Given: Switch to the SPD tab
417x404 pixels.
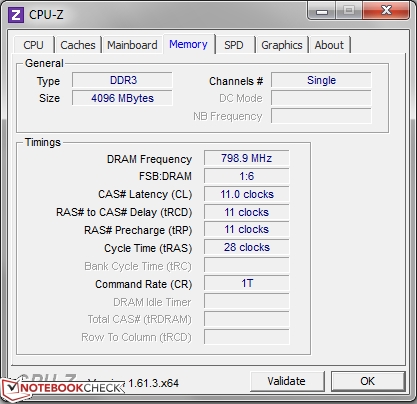Looking at the screenshot, I should click(x=234, y=45).
